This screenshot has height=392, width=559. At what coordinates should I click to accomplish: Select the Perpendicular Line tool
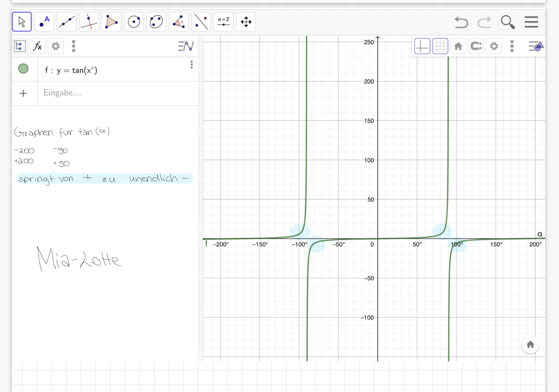click(x=89, y=22)
